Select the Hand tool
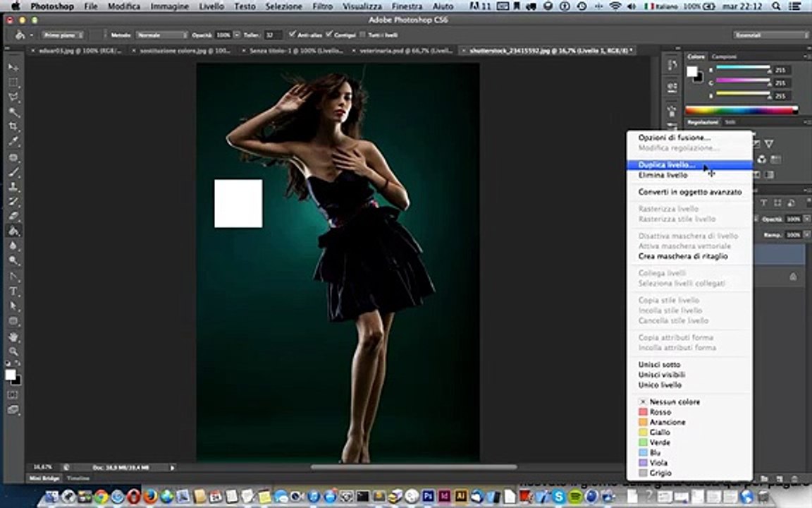Image resolution: width=812 pixels, height=508 pixels. coord(13,337)
